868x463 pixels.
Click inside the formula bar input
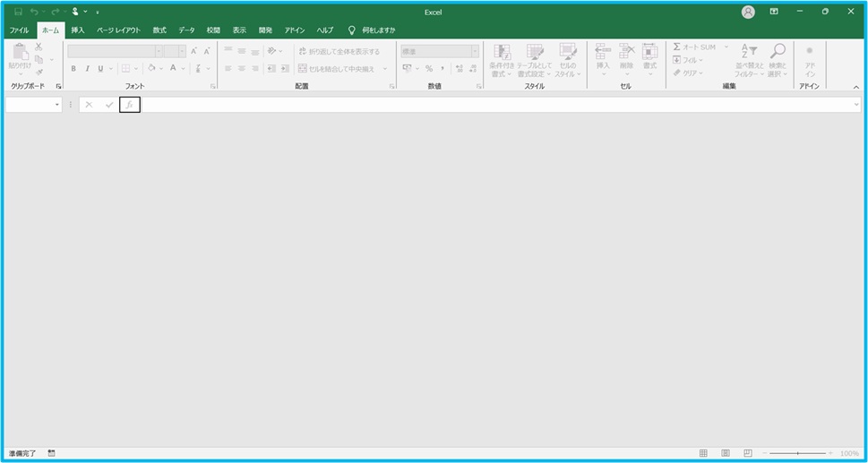[x=493, y=105]
